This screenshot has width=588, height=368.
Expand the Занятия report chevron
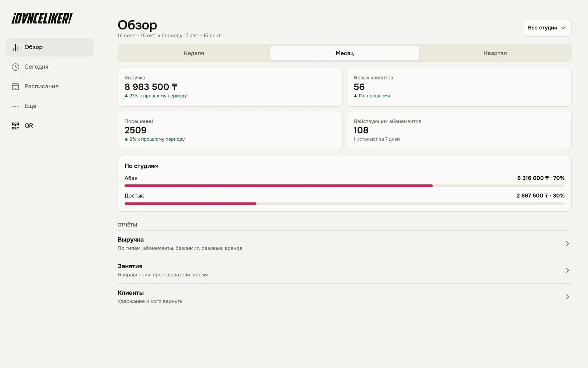(x=567, y=270)
